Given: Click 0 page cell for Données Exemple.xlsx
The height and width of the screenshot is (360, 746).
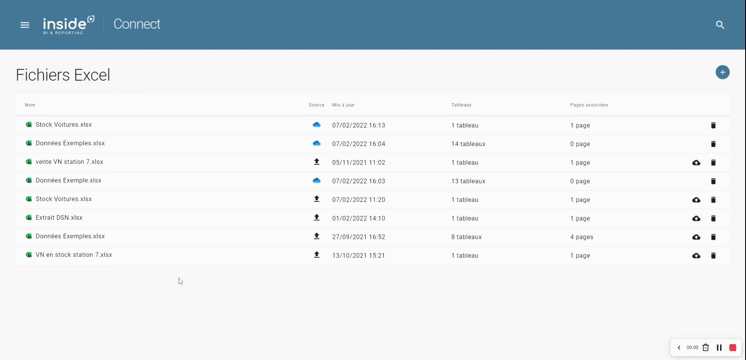Looking at the screenshot, I should coord(580,181).
